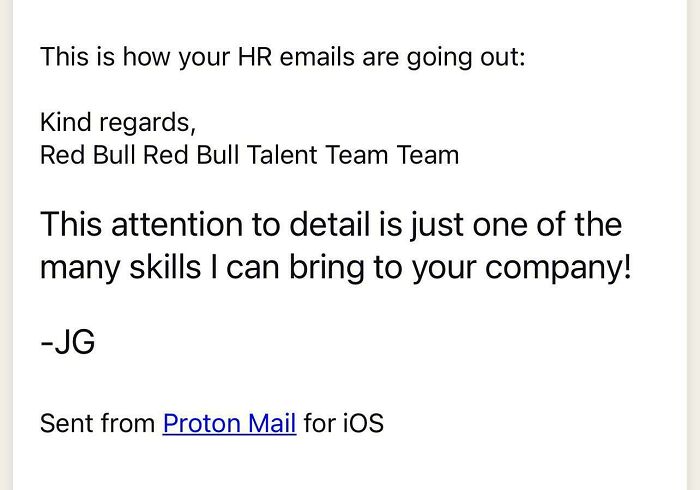Select the "-JG" signature line
The height and width of the screenshot is (490, 700).
tap(67, 342)
